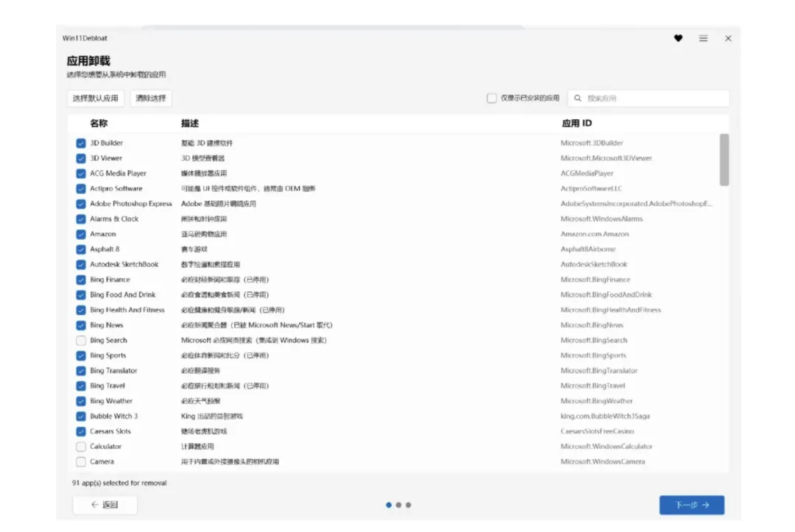This screenshot has width=795, height=532.
Task: Click the '91 app(s) selected for removal' status
Action: [119, 483]
